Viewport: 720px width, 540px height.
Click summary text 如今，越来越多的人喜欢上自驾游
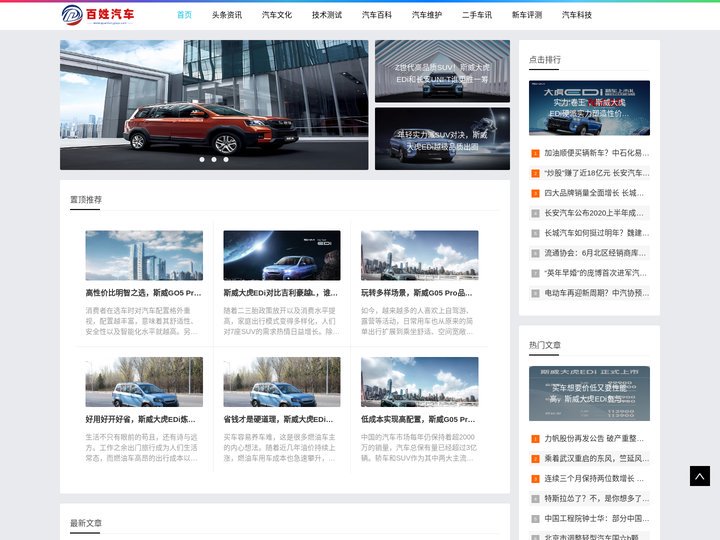click(417, 321)
